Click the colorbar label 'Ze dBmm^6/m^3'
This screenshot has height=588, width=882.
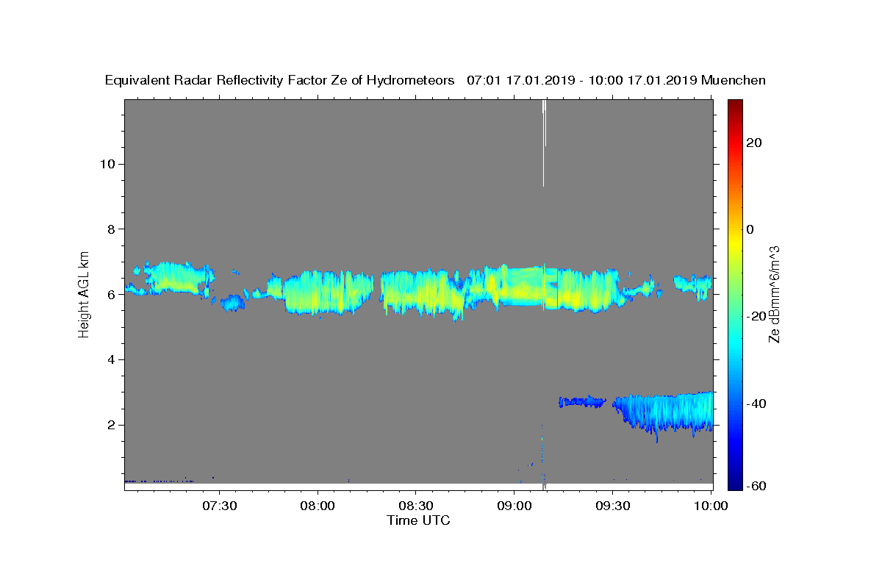[x=774, y=295]
